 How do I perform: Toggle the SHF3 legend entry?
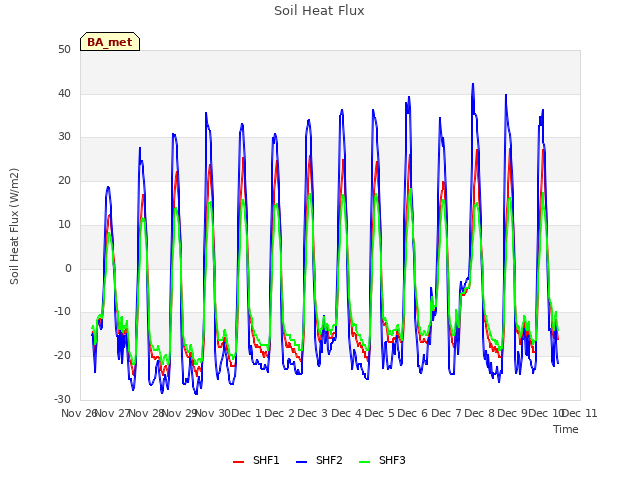point(382,460)
